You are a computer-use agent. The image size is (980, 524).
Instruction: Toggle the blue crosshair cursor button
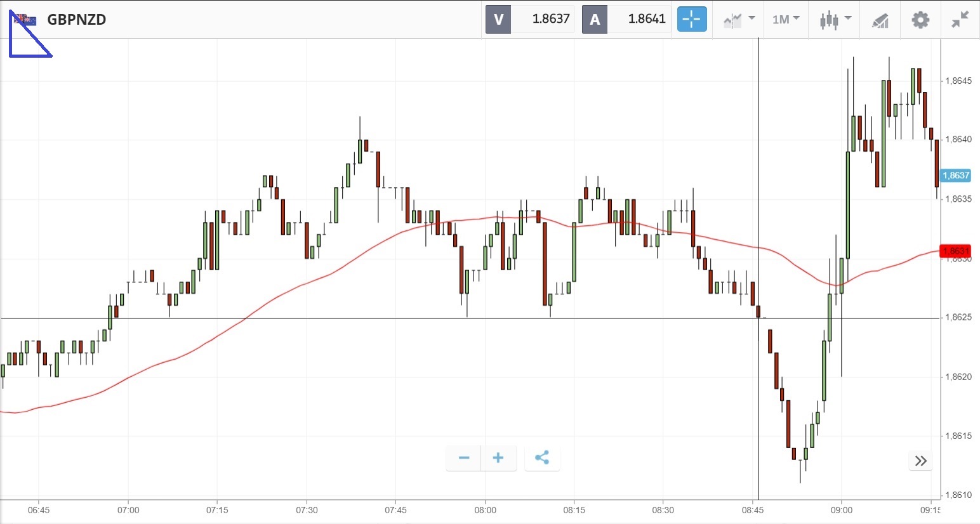click(691, 19)
